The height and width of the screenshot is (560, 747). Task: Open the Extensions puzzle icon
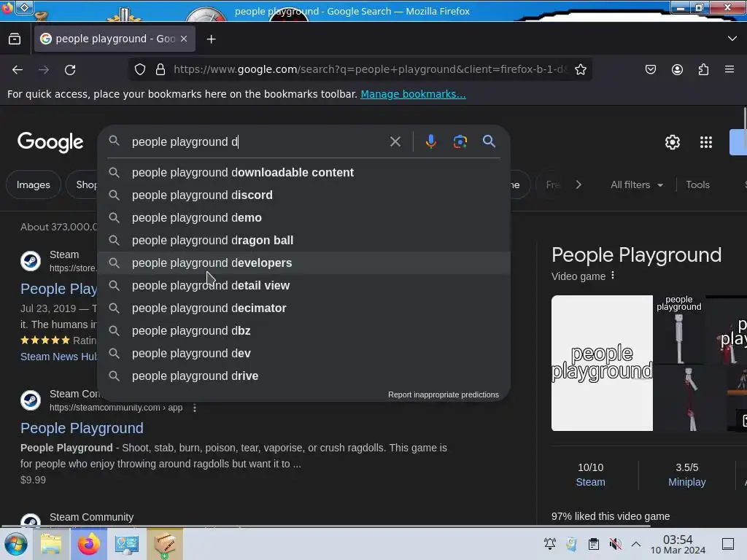click(703, 69)
